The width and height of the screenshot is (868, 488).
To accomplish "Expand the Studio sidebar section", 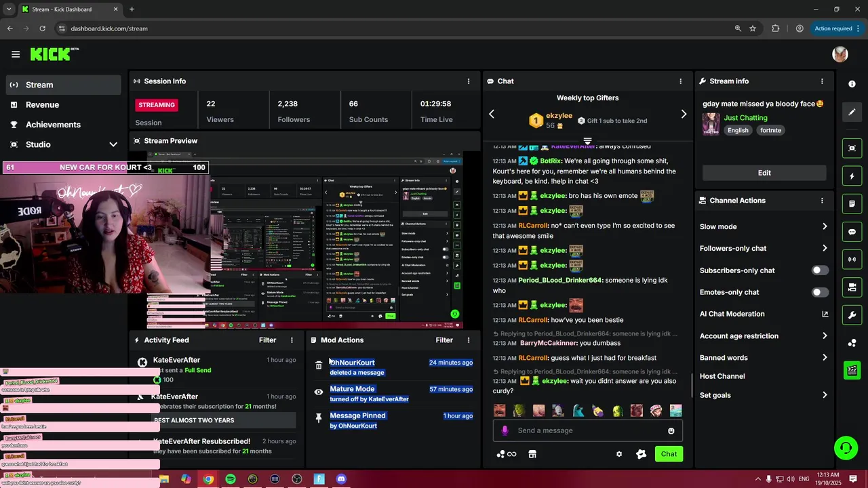I will click(x=113, y=144).
